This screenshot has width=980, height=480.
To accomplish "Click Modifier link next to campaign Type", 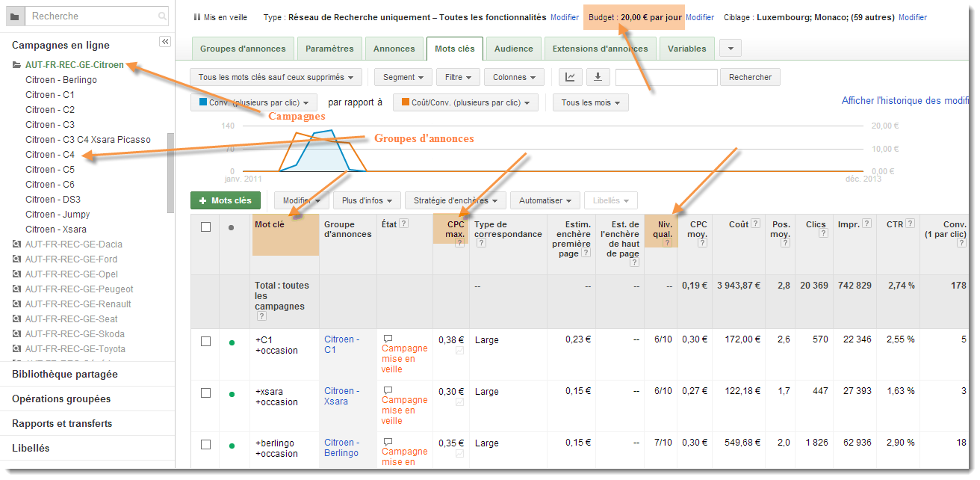I will click(x=565, y=17).
